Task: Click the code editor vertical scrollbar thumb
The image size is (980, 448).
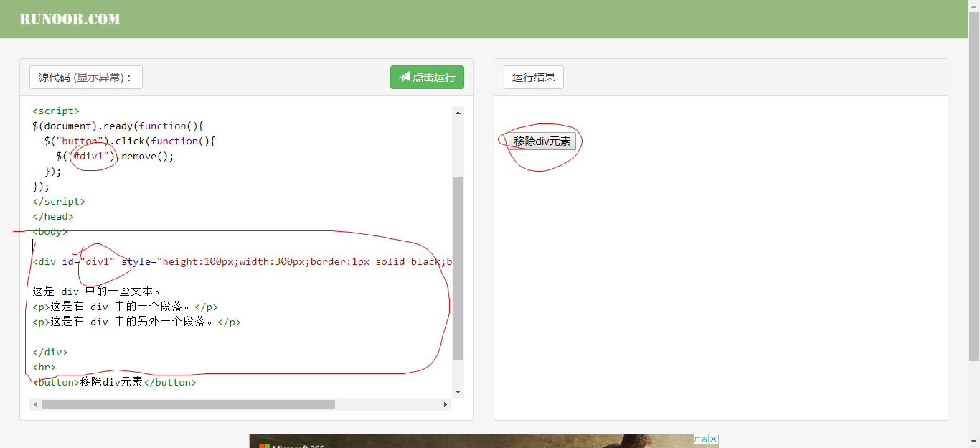Action: pyautogui.click(x=458, y=269)
